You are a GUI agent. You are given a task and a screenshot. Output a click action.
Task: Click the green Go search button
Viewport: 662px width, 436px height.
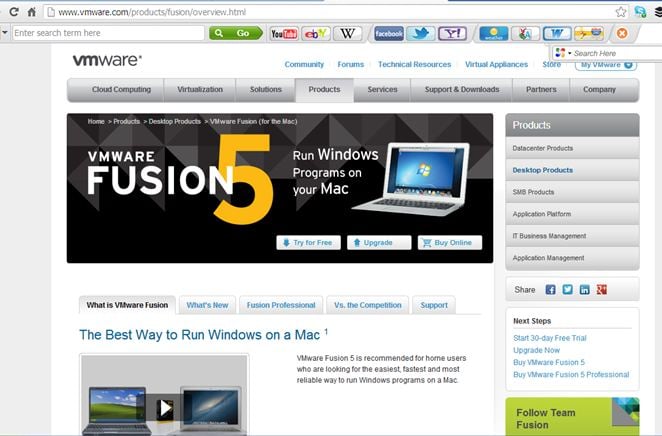click(236, 33)
